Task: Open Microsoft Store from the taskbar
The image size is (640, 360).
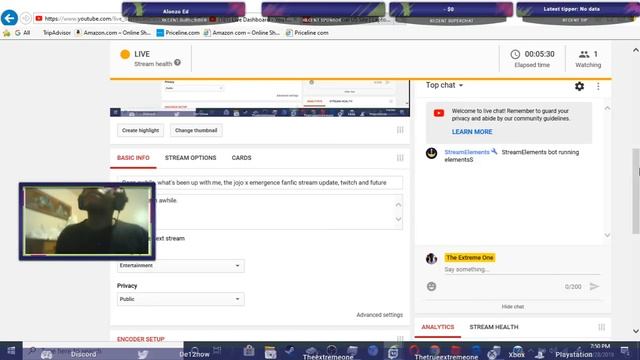Action: click(249, 351)
